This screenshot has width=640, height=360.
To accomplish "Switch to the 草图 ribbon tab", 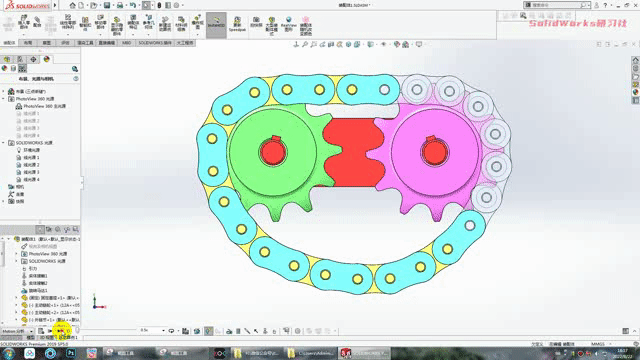I will [x=47, y=43].
